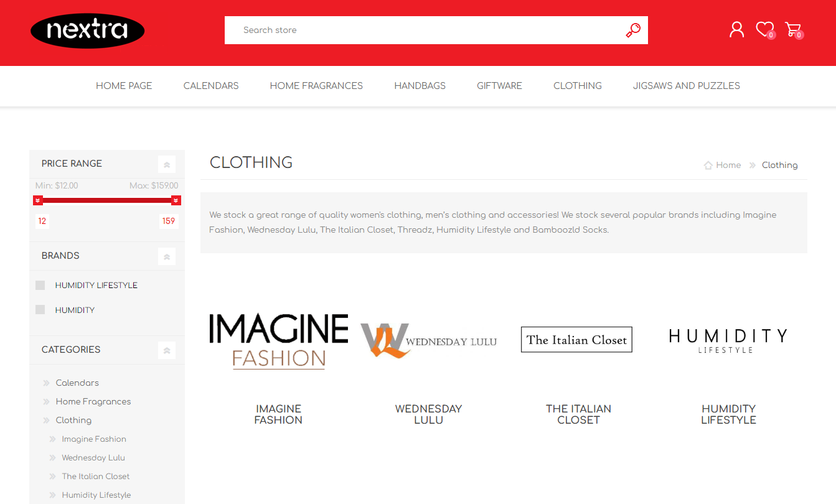
Task: Go to Jigsaws and Puzzles menu
Action: click(x=686, y=86)
